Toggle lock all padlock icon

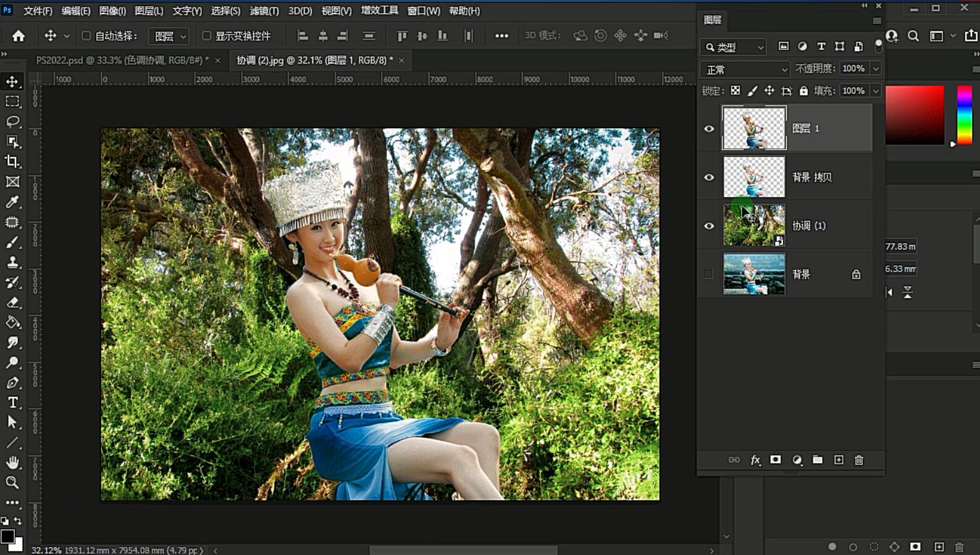click(x=803, y=91)
